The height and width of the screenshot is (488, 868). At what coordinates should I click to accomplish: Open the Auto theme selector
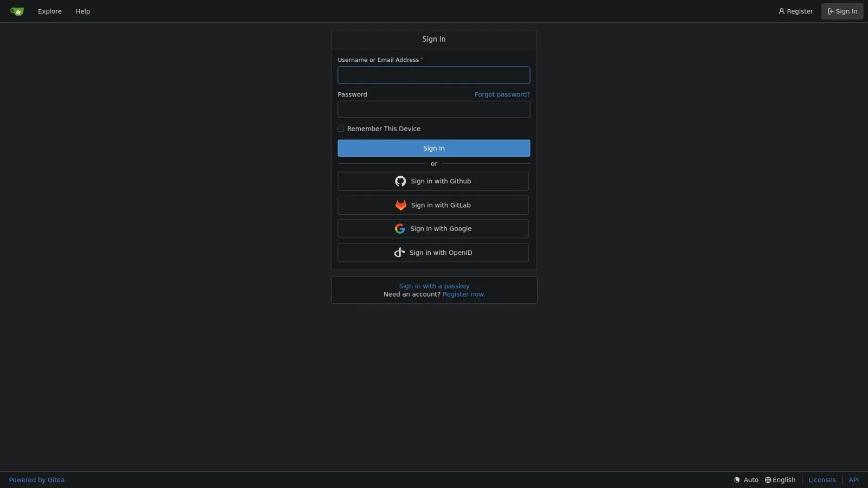click(746, 480)
